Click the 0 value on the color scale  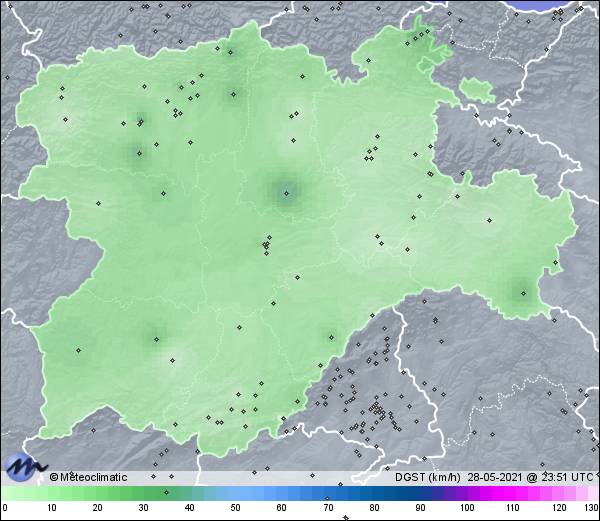coord(4,509)
